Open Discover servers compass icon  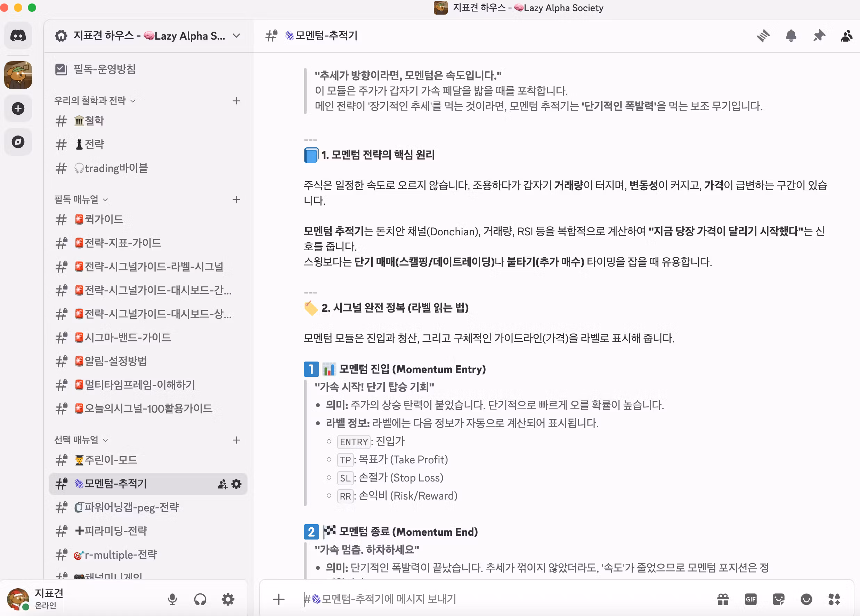(x=18, y=142)
